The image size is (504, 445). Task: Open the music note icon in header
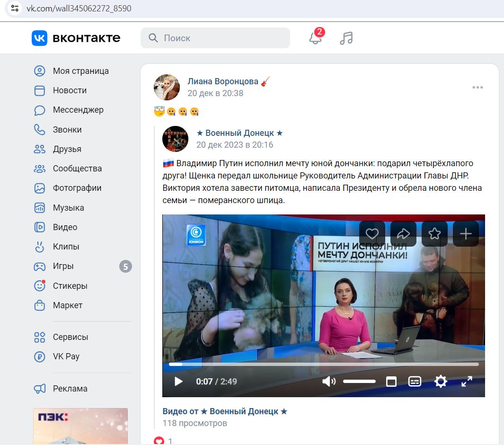pyautogui.click(x=346, y=38)
